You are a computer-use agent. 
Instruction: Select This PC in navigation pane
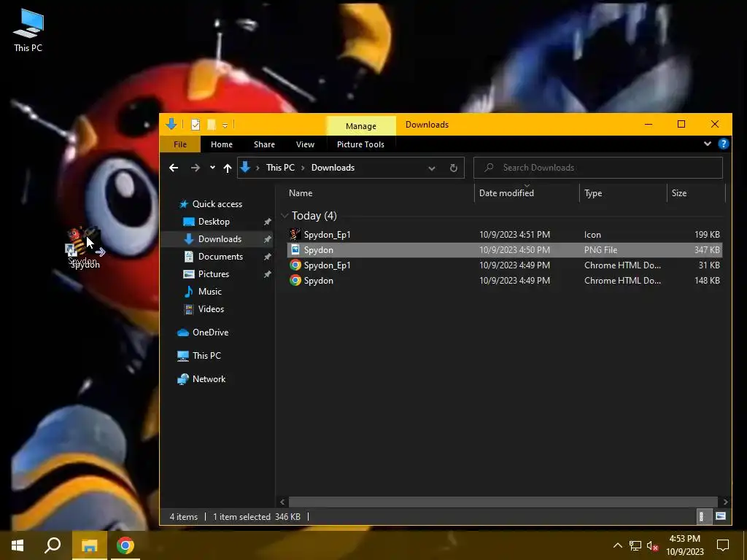tap(206, 356)
